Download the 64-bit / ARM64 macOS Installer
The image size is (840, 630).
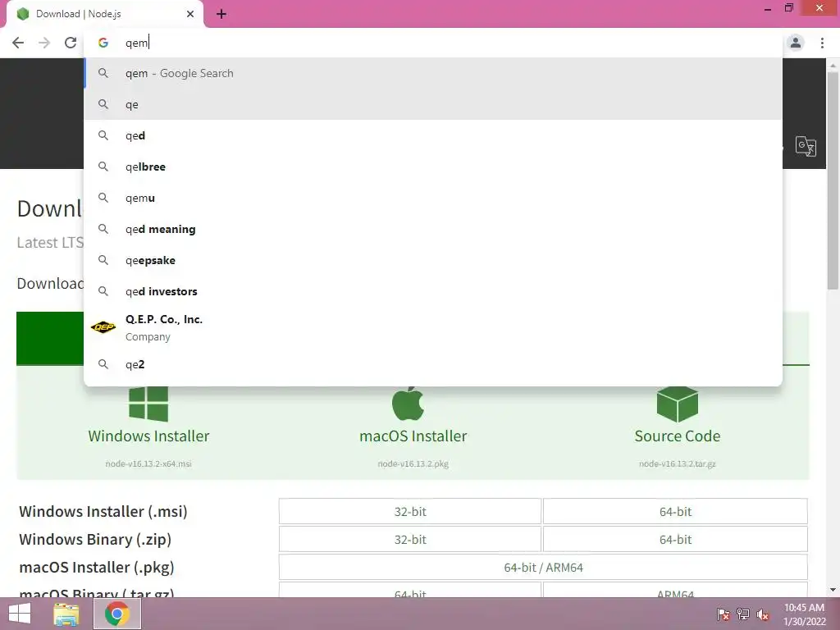pos(543,568)
